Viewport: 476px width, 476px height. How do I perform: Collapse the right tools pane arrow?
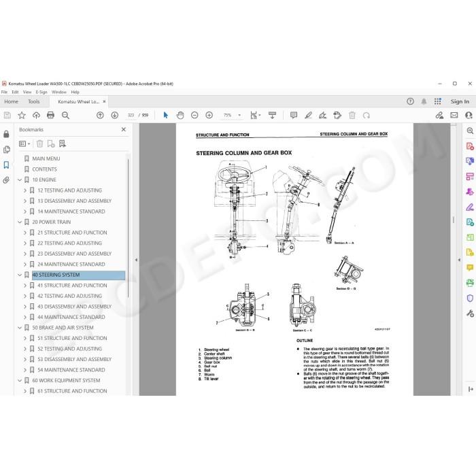(x=459, y=260)
